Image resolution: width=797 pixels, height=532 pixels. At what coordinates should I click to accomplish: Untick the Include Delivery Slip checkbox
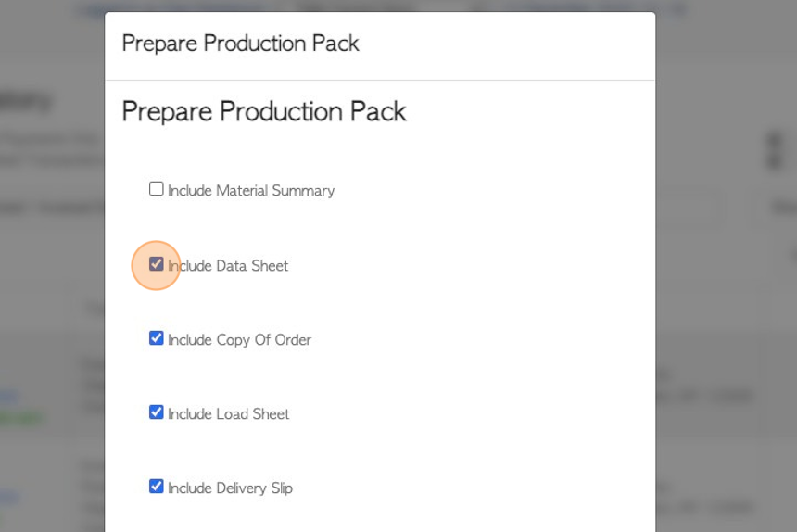click(x=156, y=487)
